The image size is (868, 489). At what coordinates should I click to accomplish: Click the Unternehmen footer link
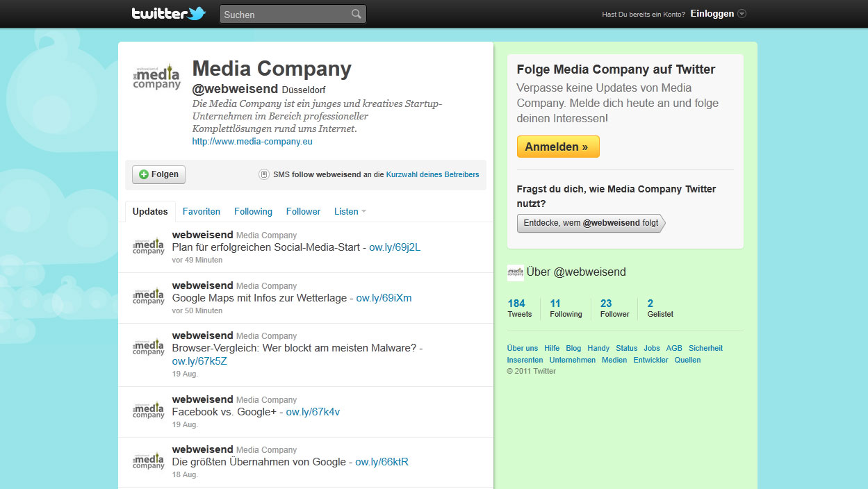point(573,360)
